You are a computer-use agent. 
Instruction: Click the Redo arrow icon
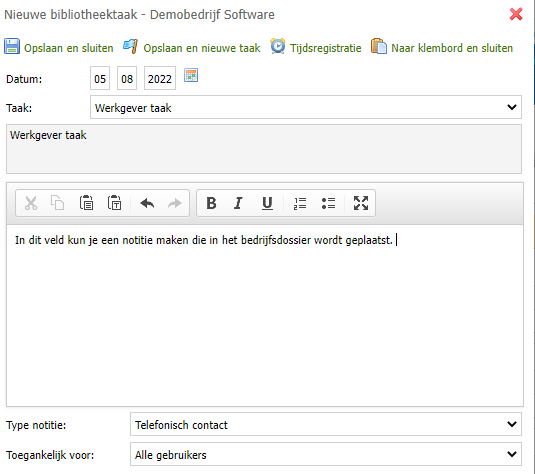click(x=175, y=203)
